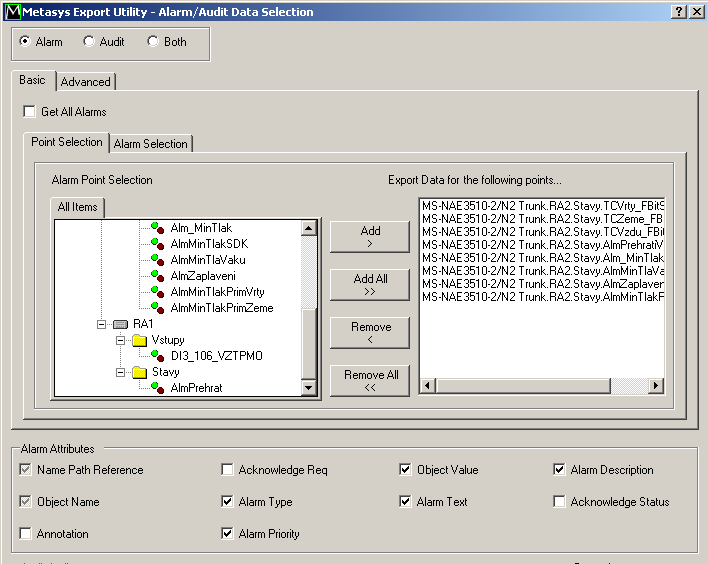708x564 pixels.
Task: Select the AlmMinTlakSDK tree item
Action: [210, 244]
